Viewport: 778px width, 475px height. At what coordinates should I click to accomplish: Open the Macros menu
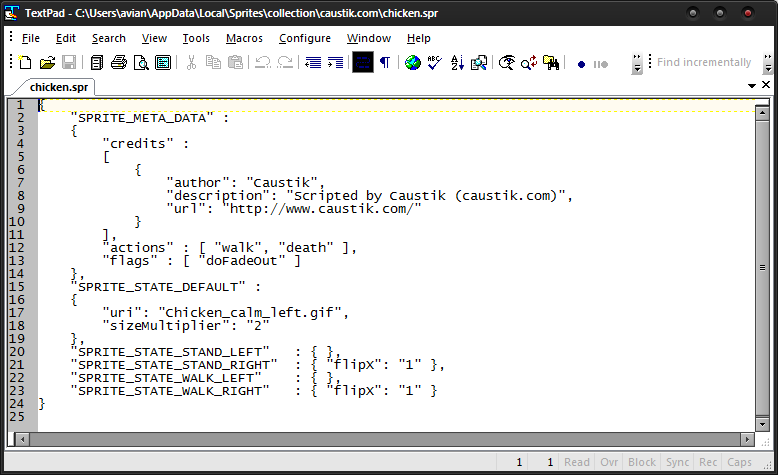pos(244,38)
